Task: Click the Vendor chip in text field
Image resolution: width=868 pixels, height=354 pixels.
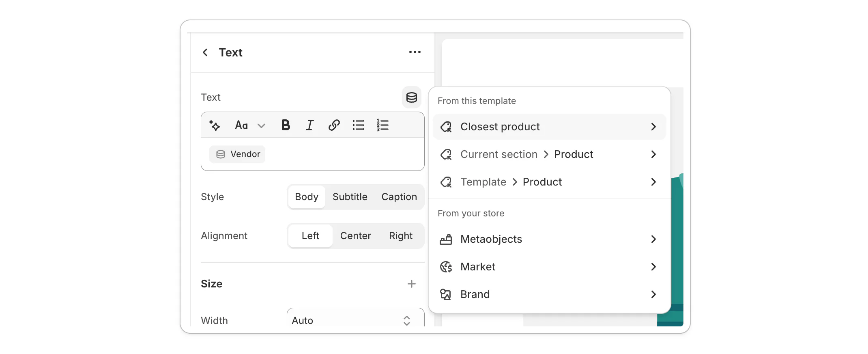Action: (x=238, y=154)
